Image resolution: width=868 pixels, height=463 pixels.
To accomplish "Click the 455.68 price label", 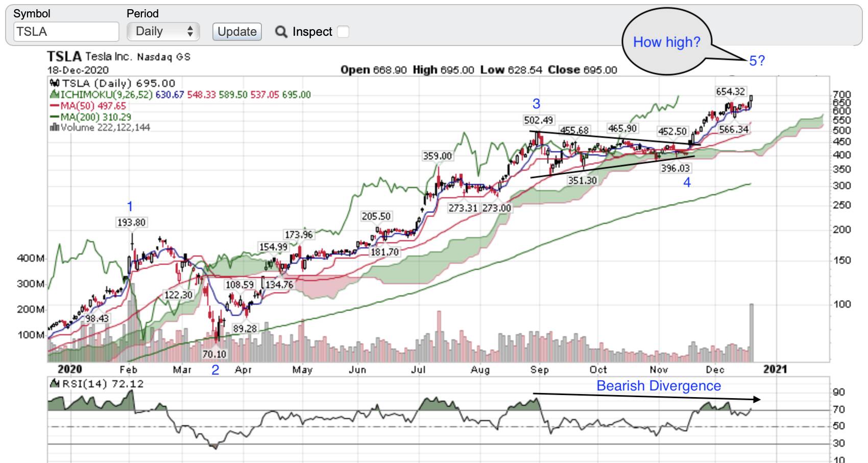I will (x=574, y=130).
